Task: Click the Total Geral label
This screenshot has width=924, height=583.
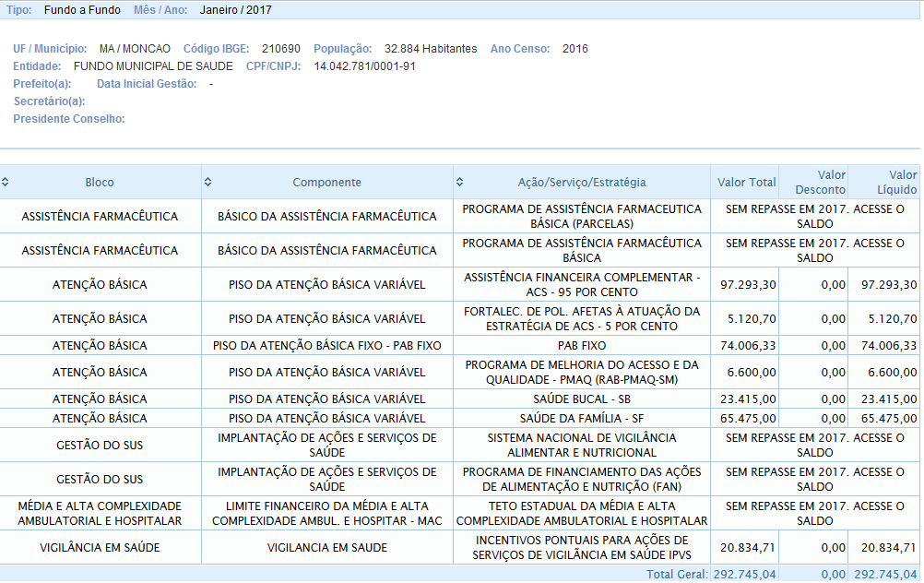Action: (676, 574)
